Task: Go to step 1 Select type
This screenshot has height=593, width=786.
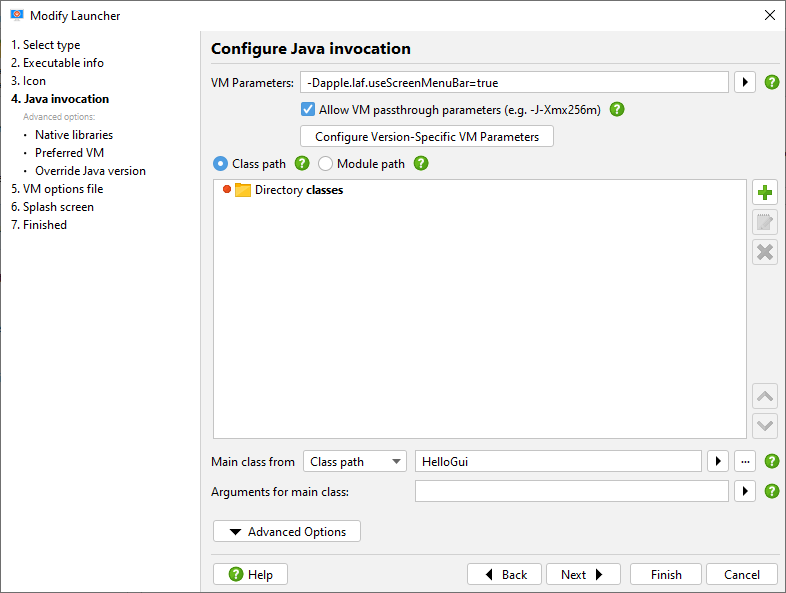Action: (x=46, y=45)
